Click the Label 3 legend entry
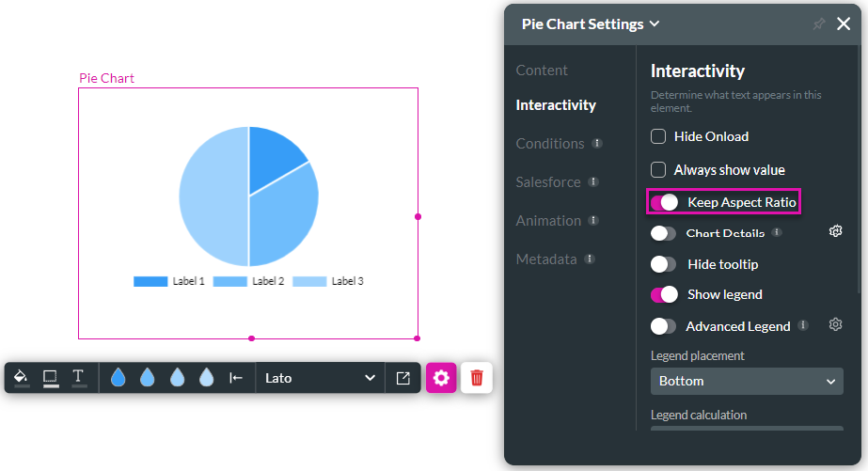The width and height of the screenshot is (868, 471). click(328, 281)
